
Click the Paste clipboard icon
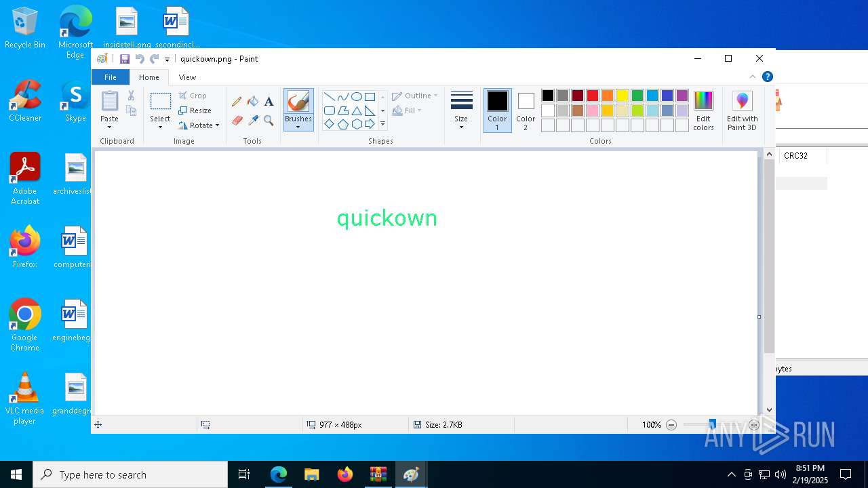pyautogui.click(x=110, y=101)
